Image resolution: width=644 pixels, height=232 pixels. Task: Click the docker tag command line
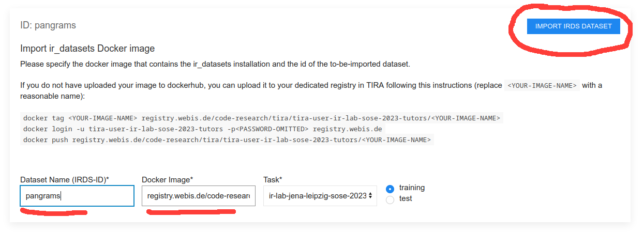[262, 118]
